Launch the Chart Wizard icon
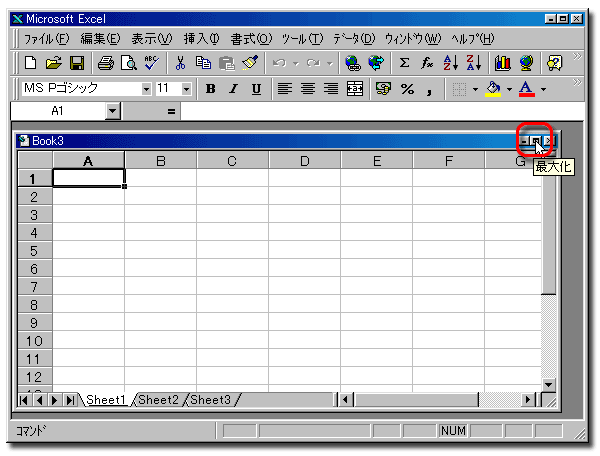Screen dimensions: 600x456 tap(502, 63)
